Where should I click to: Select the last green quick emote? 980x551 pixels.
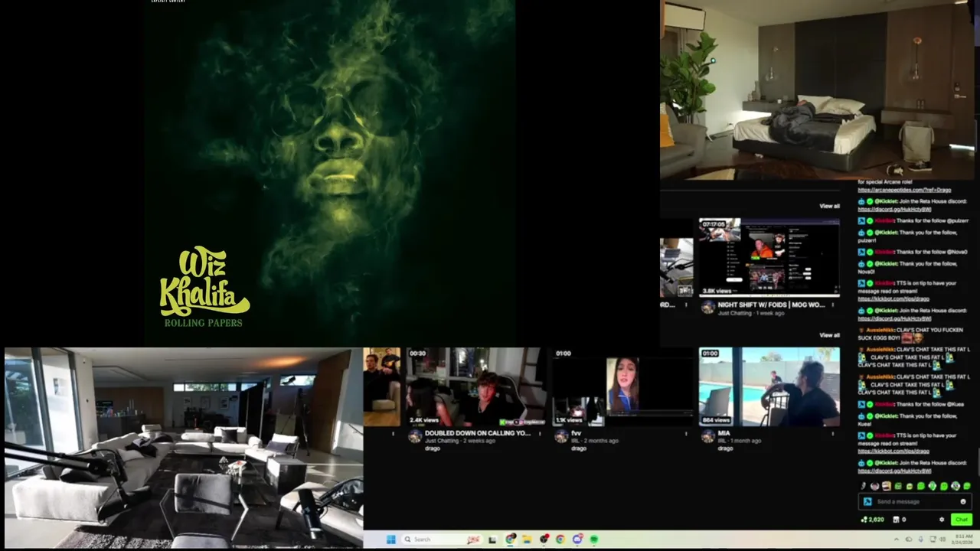pos(967,486)
